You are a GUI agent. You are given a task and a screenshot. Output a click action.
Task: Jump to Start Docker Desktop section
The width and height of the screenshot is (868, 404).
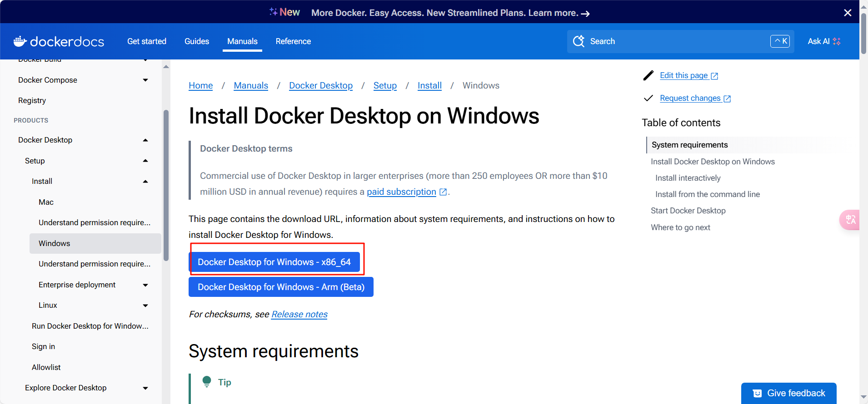coord(688,211)
